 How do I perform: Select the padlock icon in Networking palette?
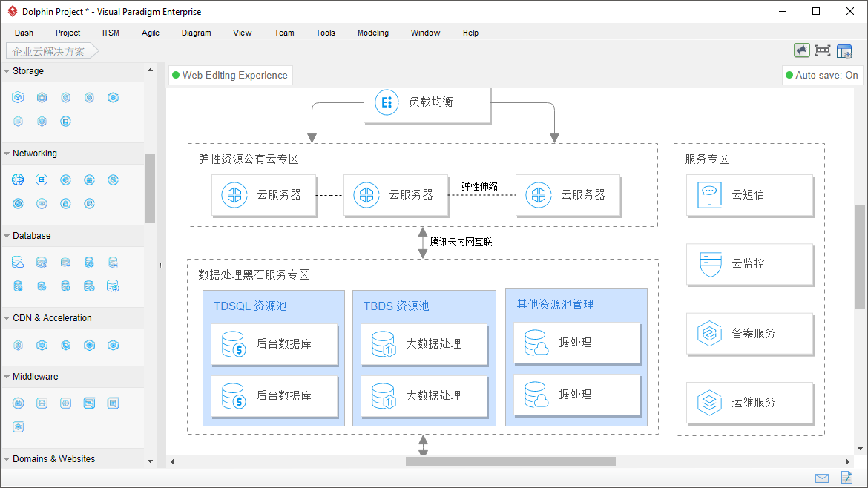pos(65,204)
